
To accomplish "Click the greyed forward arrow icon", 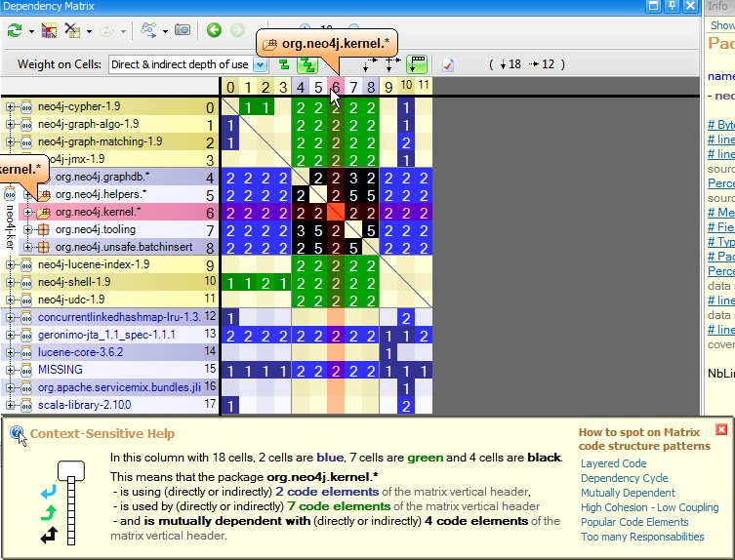I will pyautogui.click(x=237, y=30).
